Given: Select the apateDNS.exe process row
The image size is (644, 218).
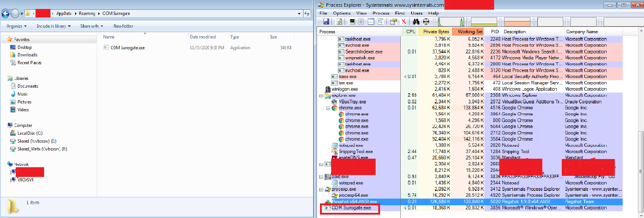Looking at the screenshot, I should [x=471, y=158].
